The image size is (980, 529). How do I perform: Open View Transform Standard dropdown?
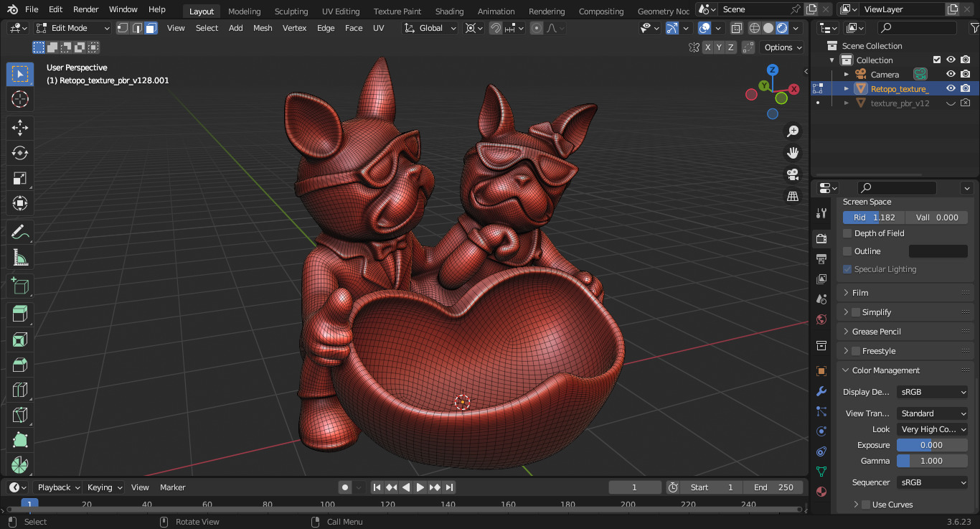[933, 413]
